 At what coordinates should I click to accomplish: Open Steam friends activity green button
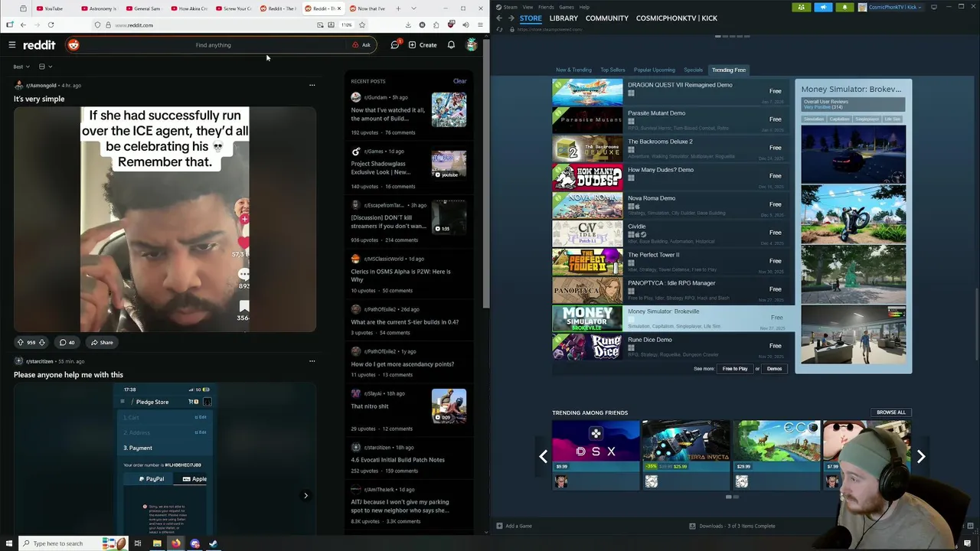802,7
